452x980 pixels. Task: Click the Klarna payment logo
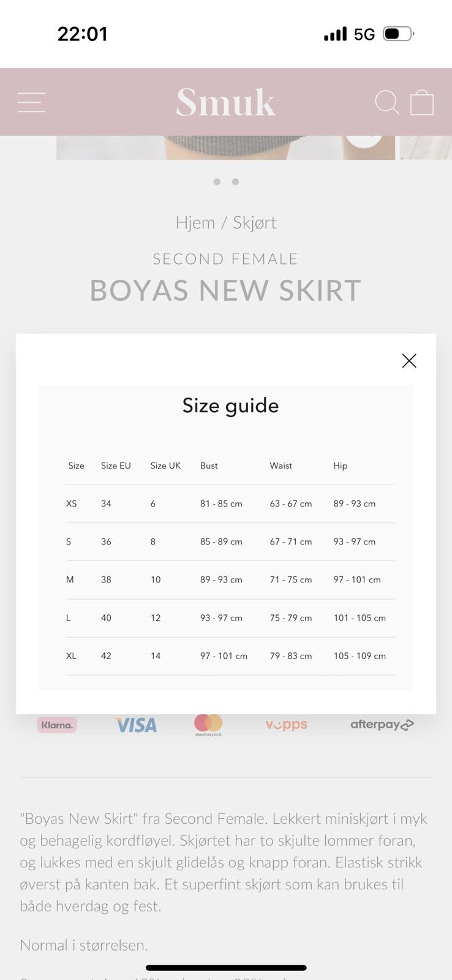tap(57, 725)
